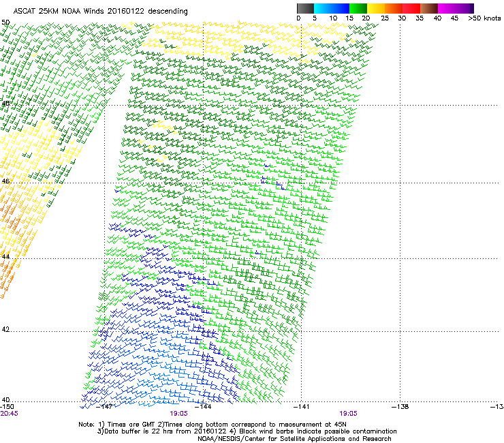Click the longitude label '-150'
Viewport: 504px width, 443px height.
[x=7, y=407]
